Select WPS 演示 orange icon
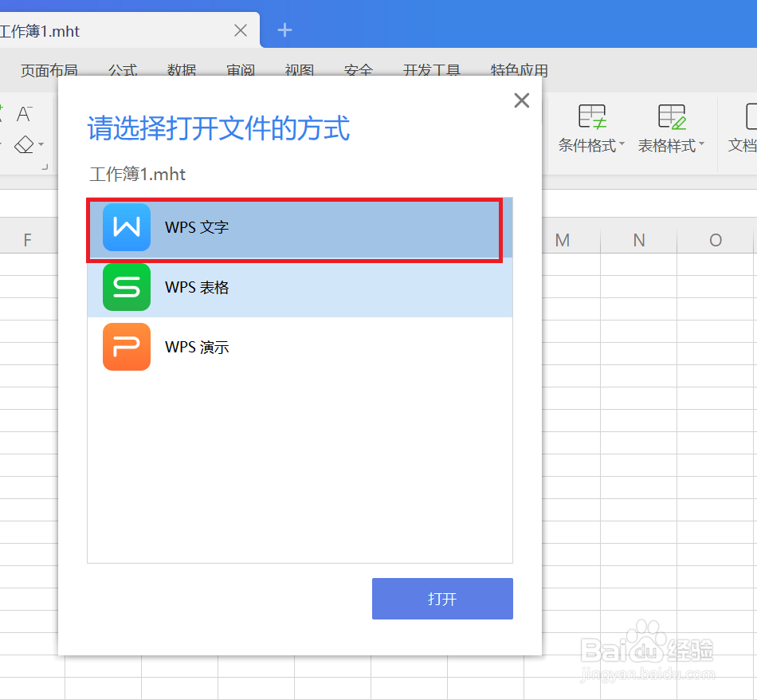This screenshot has width=757, height=700. (x=127, y=347)
